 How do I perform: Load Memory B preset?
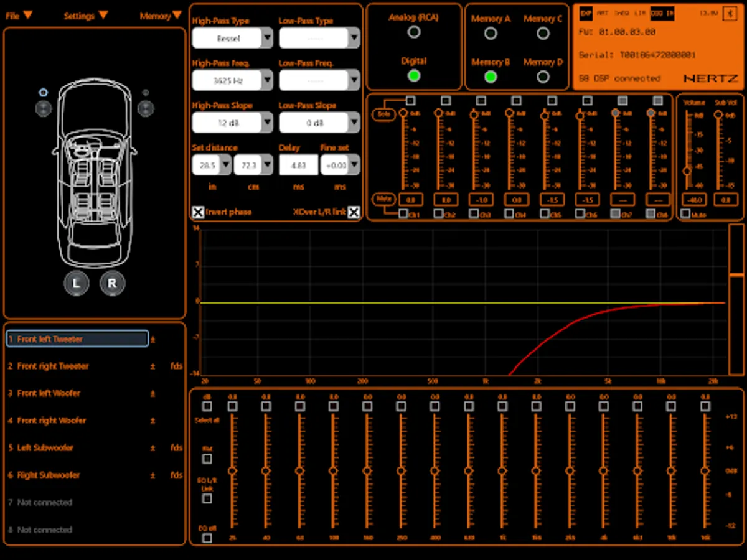(x=491, y=77)
